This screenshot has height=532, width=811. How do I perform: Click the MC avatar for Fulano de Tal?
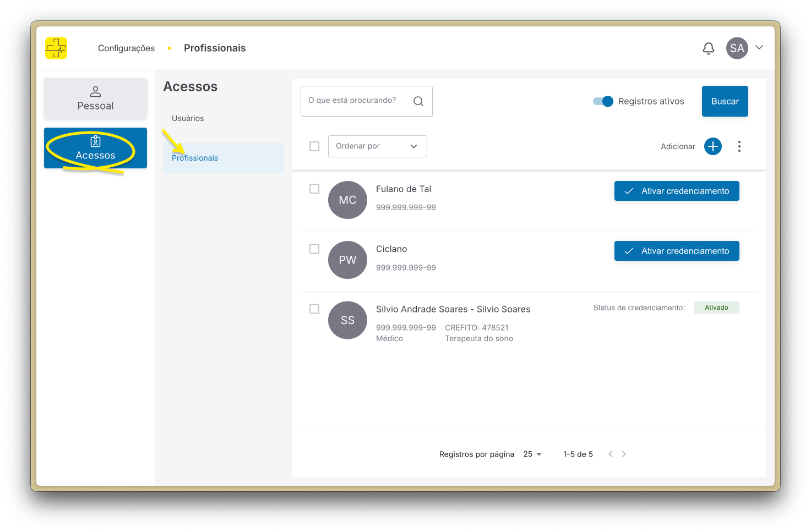click(x=347, y=200)
